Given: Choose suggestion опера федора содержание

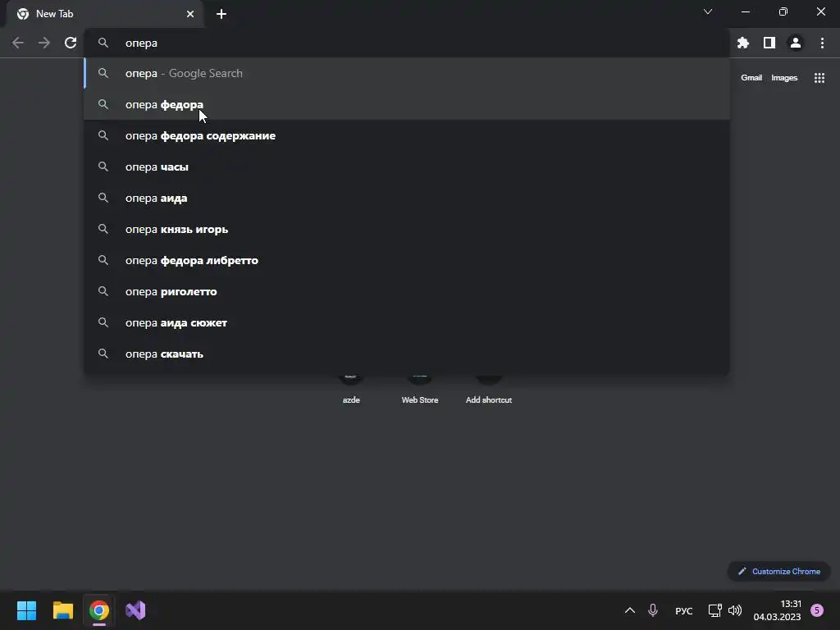Looking at the screenshot, I should click(407, 135).
